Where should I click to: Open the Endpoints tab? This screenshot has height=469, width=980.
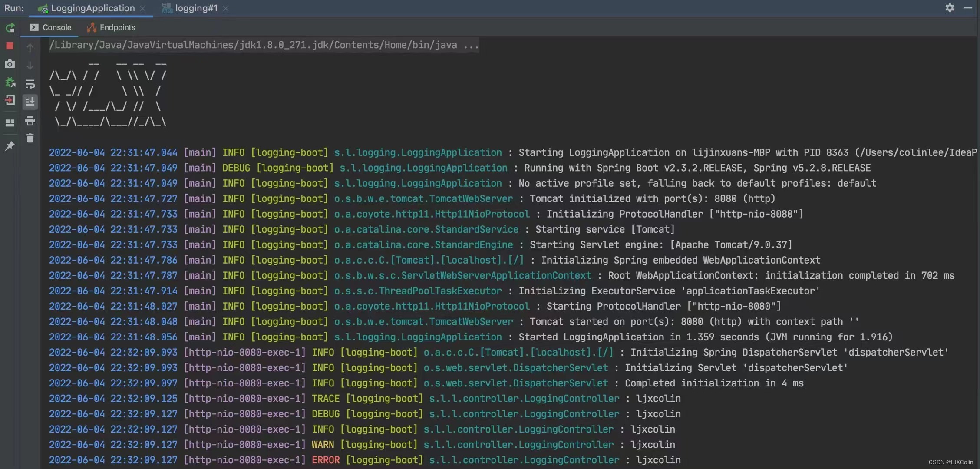tap(111, 27)
